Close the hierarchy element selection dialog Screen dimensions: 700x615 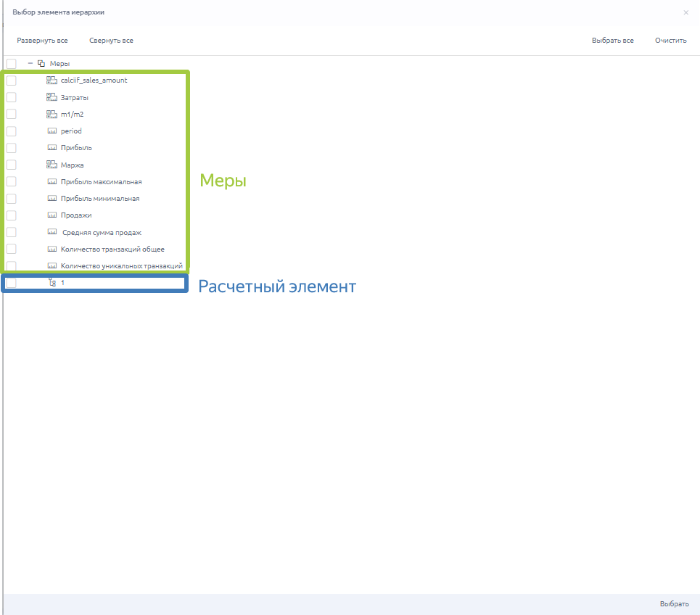(x=686, y=12)
